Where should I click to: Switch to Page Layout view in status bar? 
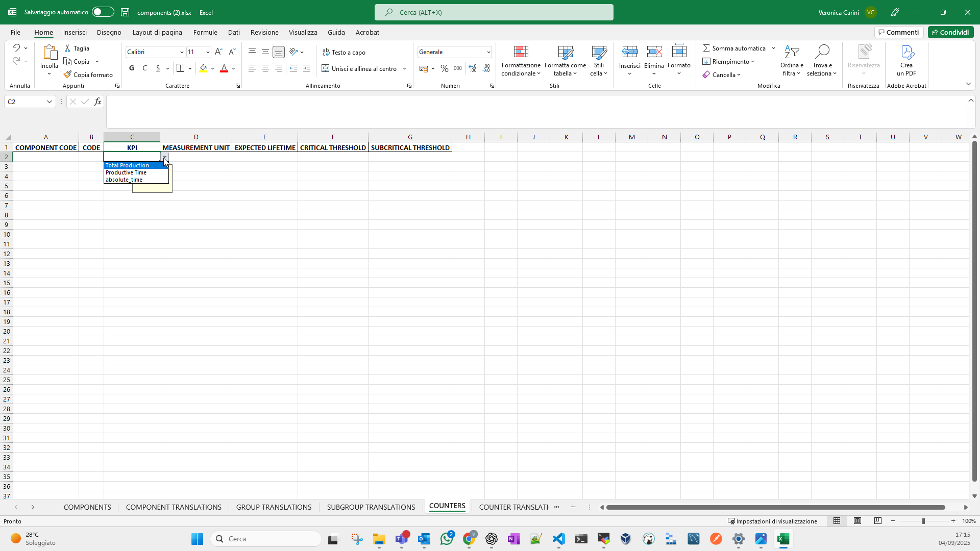pyautogui.click(x=857, y=521)
